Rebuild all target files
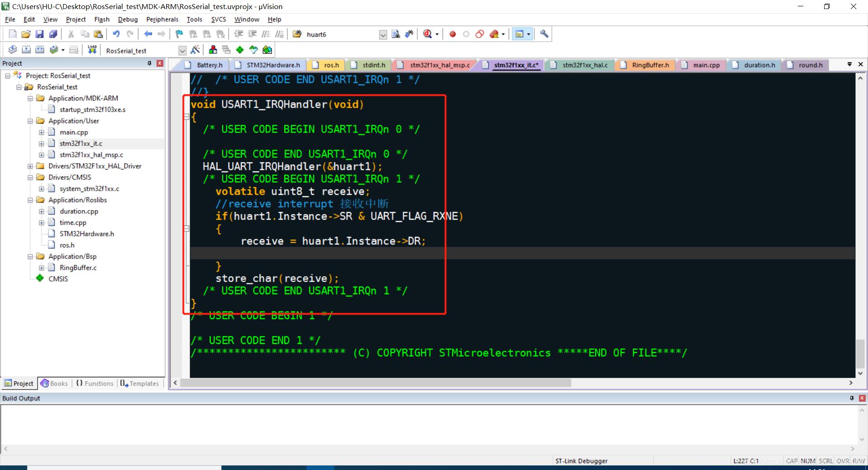 (x=40, y=50)
